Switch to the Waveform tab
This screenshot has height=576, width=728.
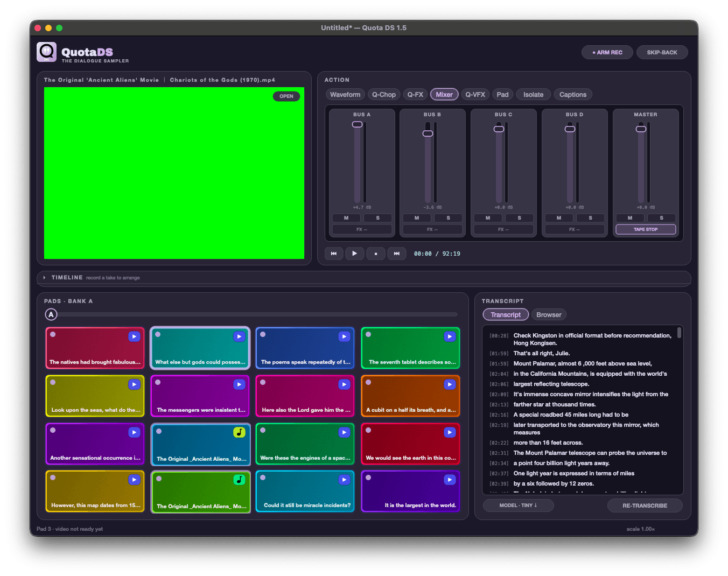pyautogui.click(x=345, y=95)
